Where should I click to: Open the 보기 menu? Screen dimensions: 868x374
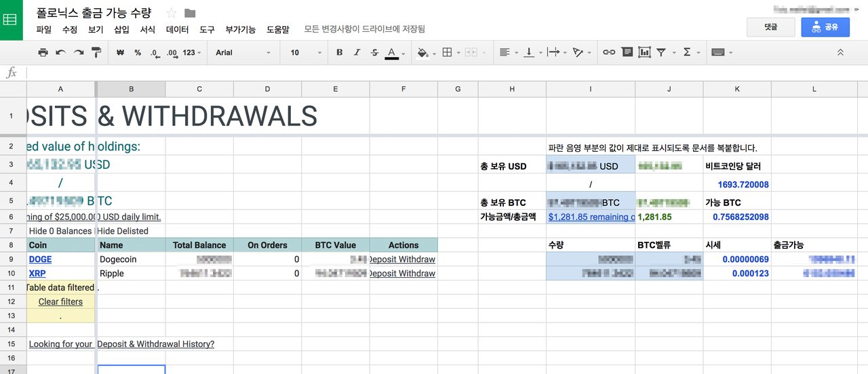click(96, 29)
